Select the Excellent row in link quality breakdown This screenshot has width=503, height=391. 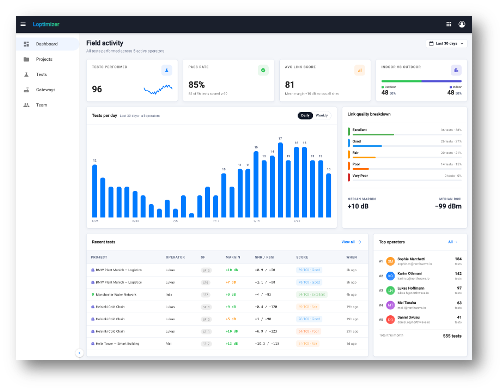pos(405,131)
